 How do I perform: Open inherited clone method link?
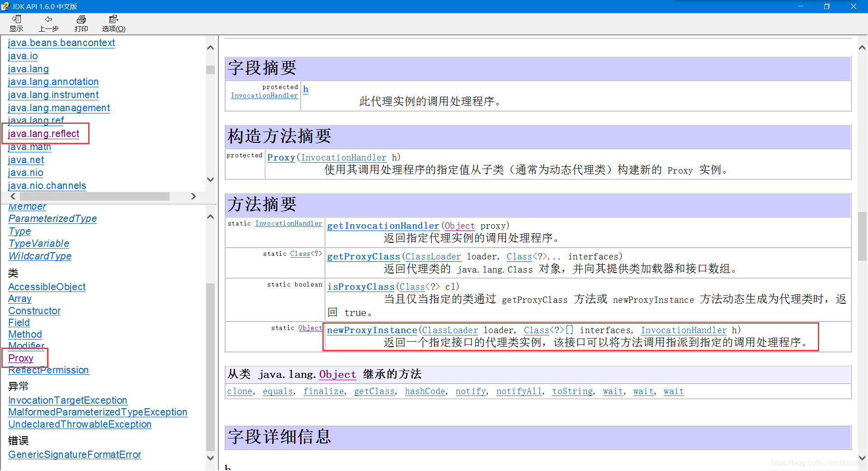point(240,391)
